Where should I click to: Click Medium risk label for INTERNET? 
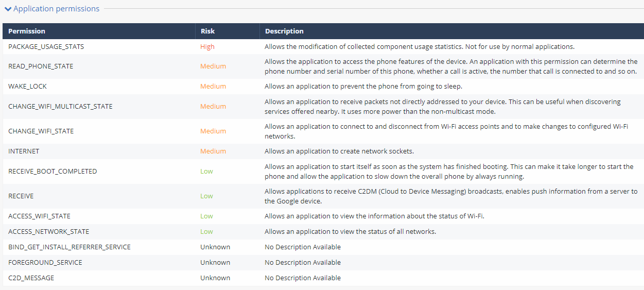[213, 151]
